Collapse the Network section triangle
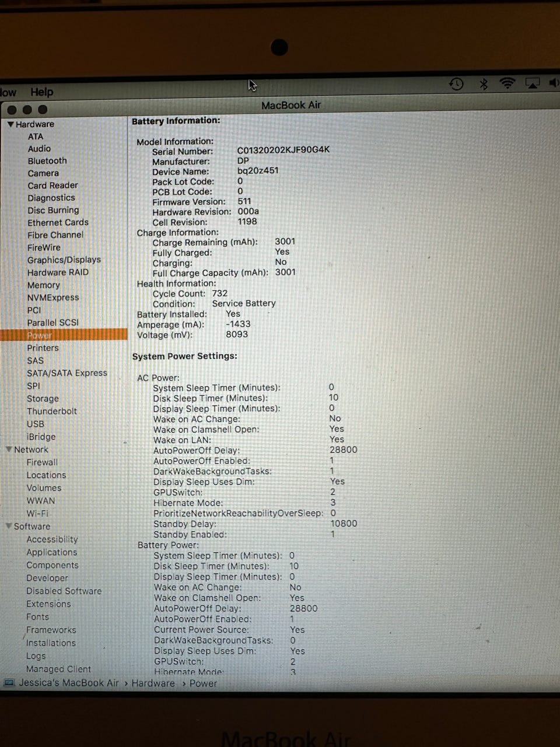This screenshot has height=747, width=560. tap(9, 449)
